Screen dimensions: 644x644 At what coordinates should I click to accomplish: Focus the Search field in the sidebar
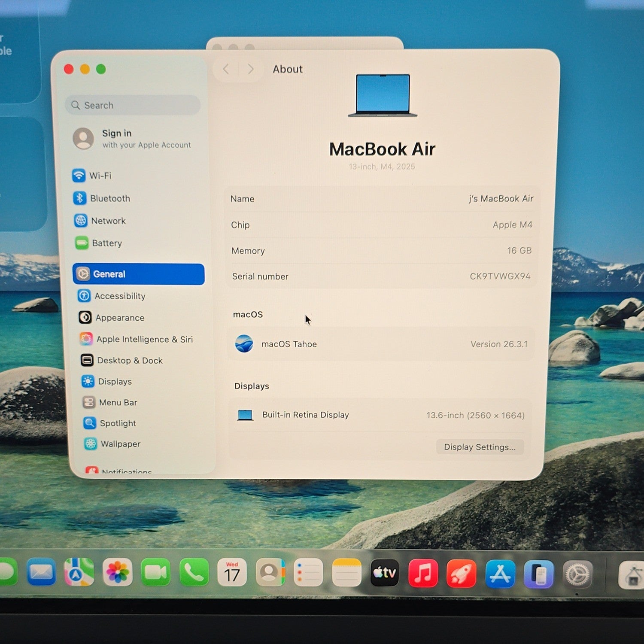(133, 105)
